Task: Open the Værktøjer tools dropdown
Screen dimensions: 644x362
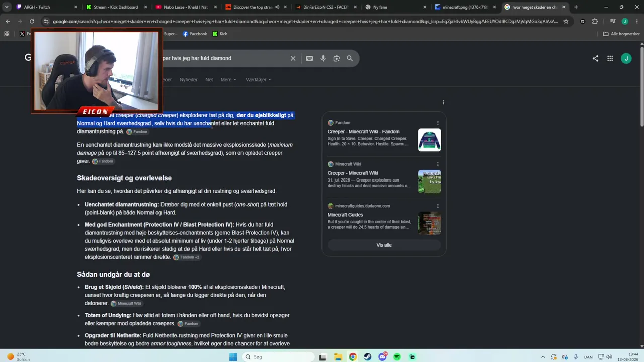Action: (x=258, y=80)
